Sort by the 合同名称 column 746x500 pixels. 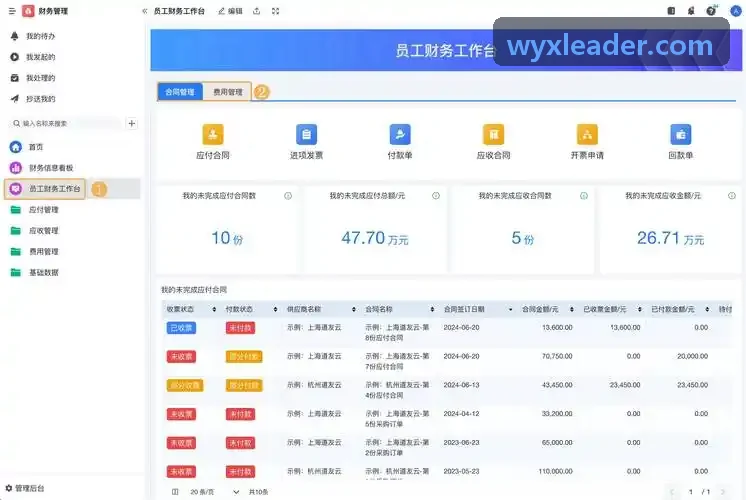(x=432, y=309)
